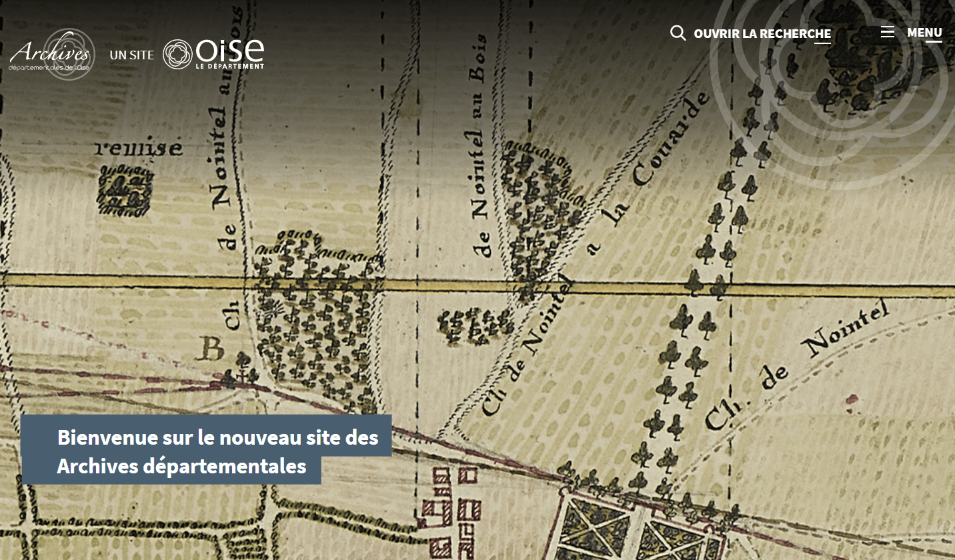This screenshot has height=560, width=955.
Task: Follow the Bienvenue sur le nouveau site link
Action: [207, 449]
